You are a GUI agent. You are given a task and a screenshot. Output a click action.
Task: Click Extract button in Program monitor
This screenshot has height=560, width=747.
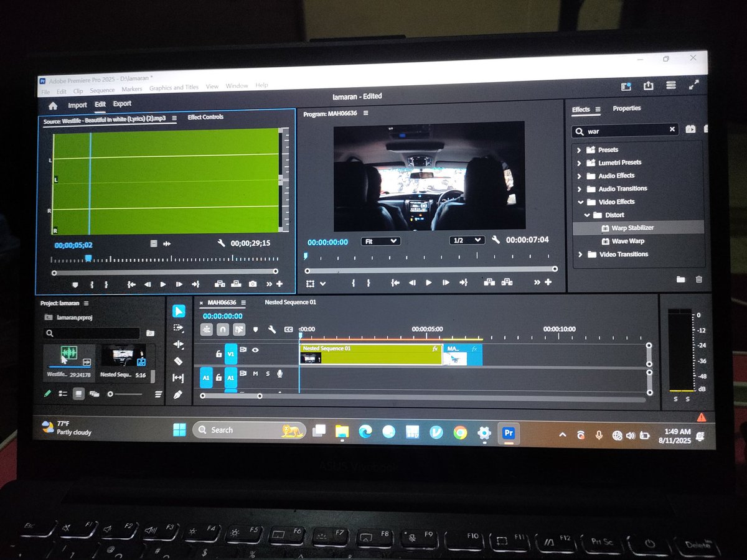click(506, 282)
